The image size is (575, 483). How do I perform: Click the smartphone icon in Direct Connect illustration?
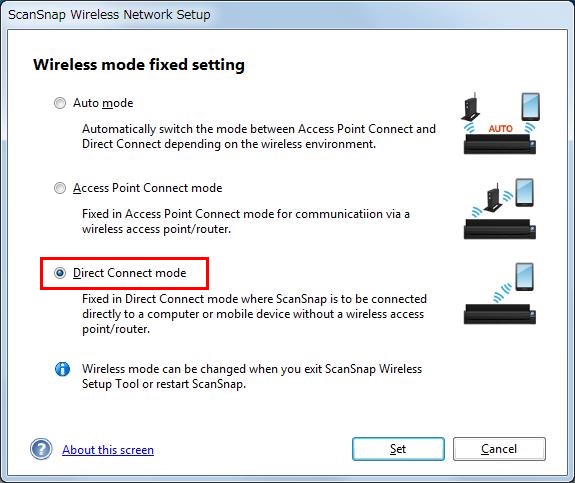(524, 277)
